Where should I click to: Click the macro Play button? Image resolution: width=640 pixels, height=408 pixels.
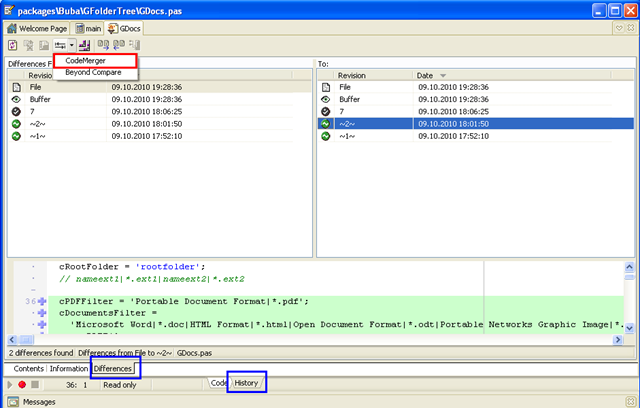(10, 385)
